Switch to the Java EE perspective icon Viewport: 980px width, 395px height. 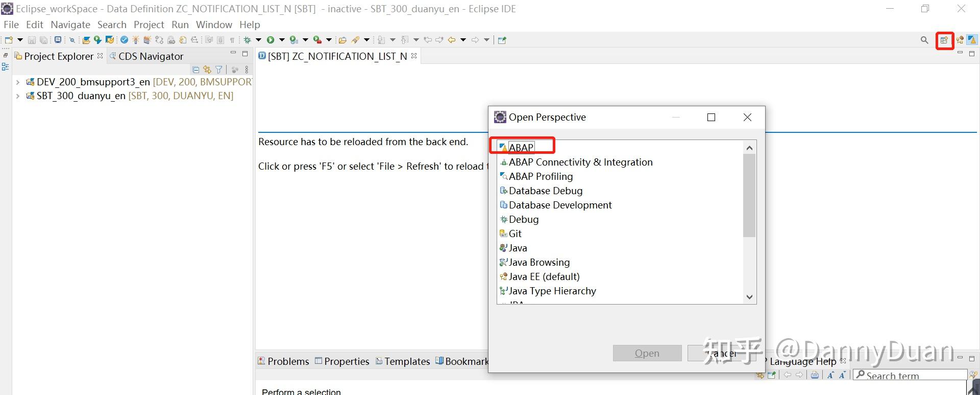[x=960, y=40]
